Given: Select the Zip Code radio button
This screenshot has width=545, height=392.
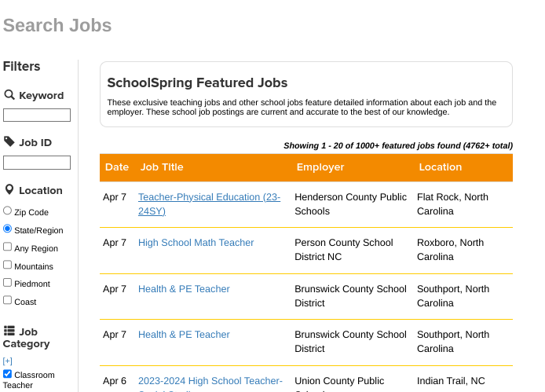Looking at the screenshot, I should coord(8,211).
